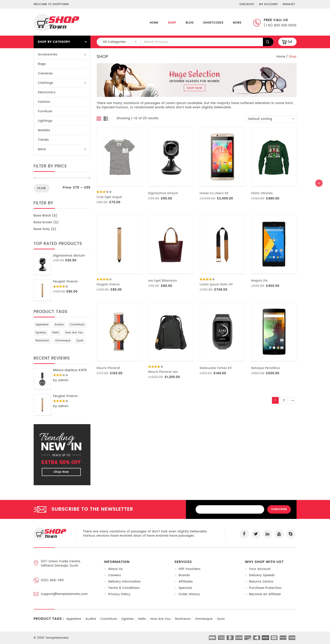Switch to grid view layout icon
330x644 pixels.
(99, 119)
